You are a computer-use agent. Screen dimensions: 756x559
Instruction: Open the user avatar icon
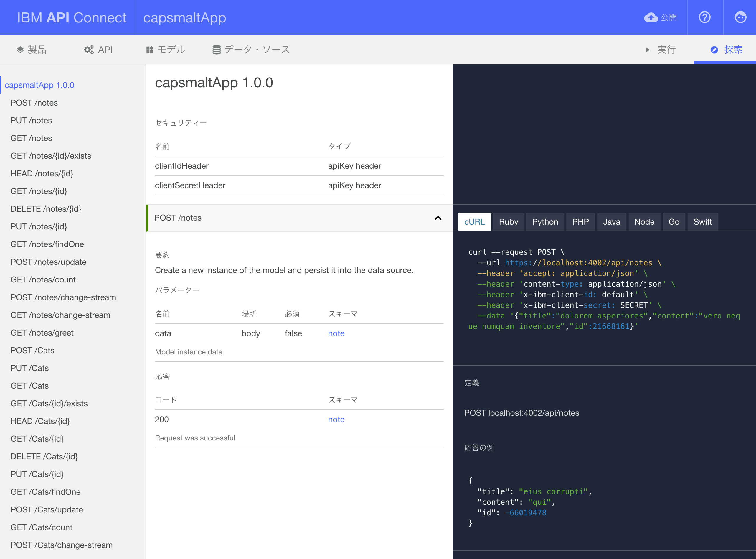coord(740,17)
